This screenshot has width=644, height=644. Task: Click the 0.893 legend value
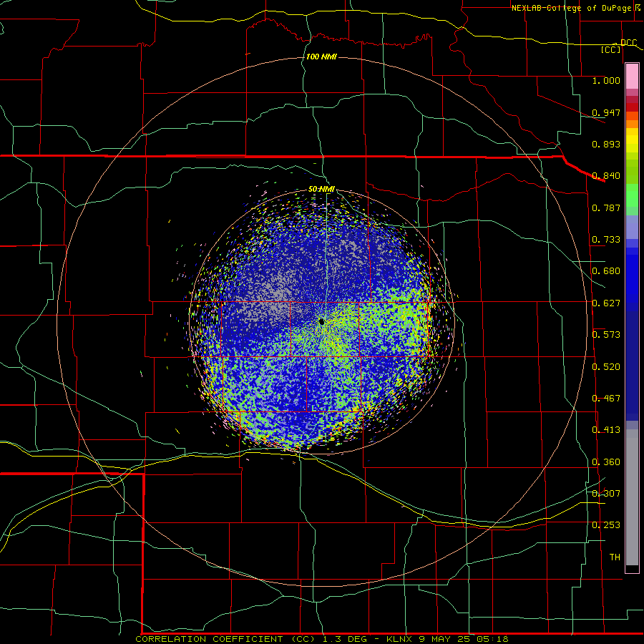606,144
